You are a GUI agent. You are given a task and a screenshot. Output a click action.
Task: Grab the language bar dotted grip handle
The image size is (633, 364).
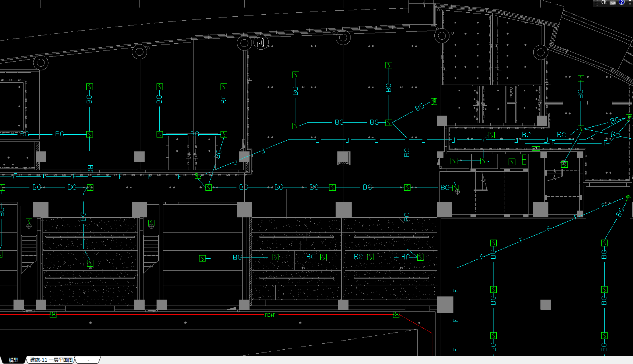pyautogui.click(x=596, y=3)
